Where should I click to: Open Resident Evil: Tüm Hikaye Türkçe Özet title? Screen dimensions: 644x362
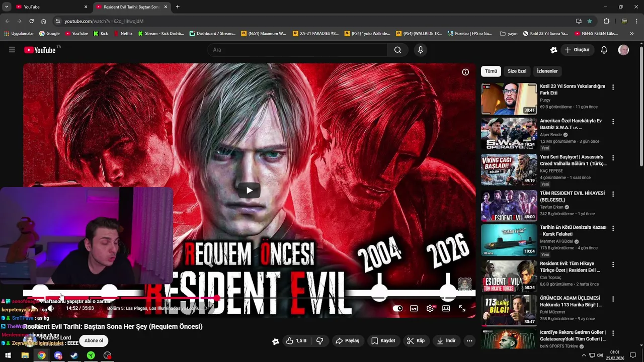point(570,267)
